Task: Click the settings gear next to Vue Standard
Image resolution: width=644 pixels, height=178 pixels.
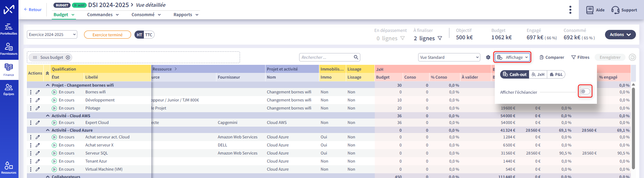Action: pyautogui.click(x=488, y=57)
